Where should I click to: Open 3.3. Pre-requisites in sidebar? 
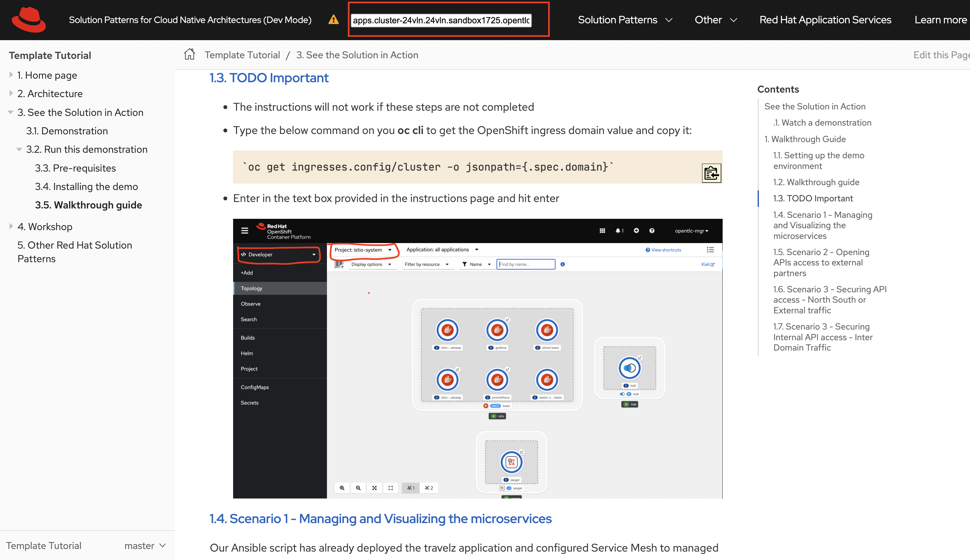(75, 168)
